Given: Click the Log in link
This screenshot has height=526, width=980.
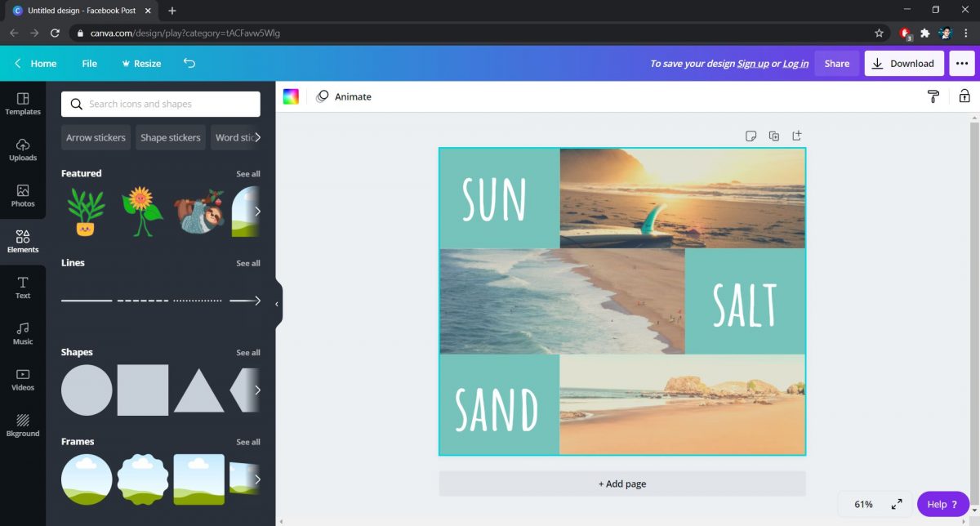Looking at the screenshot, I should 795,63.
